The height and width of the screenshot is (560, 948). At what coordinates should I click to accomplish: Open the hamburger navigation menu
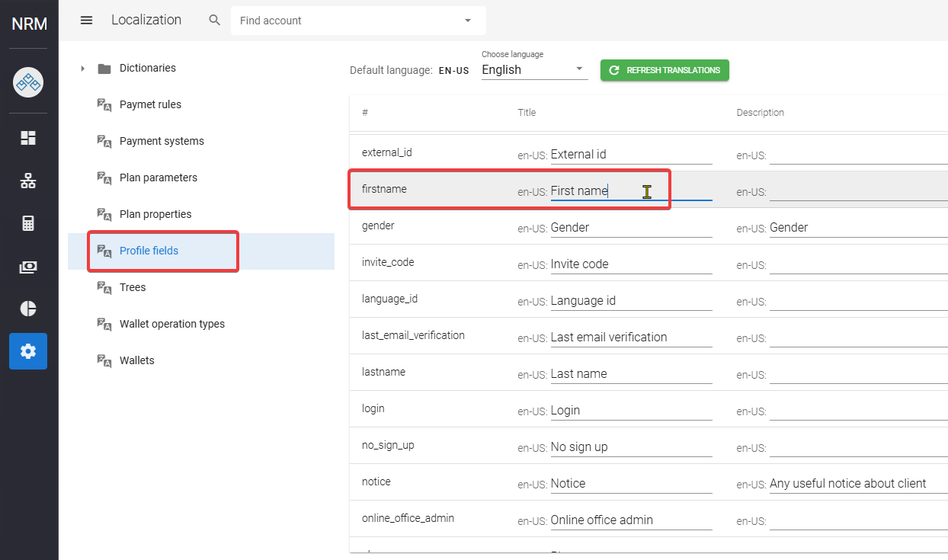click(x=86, y=21)
